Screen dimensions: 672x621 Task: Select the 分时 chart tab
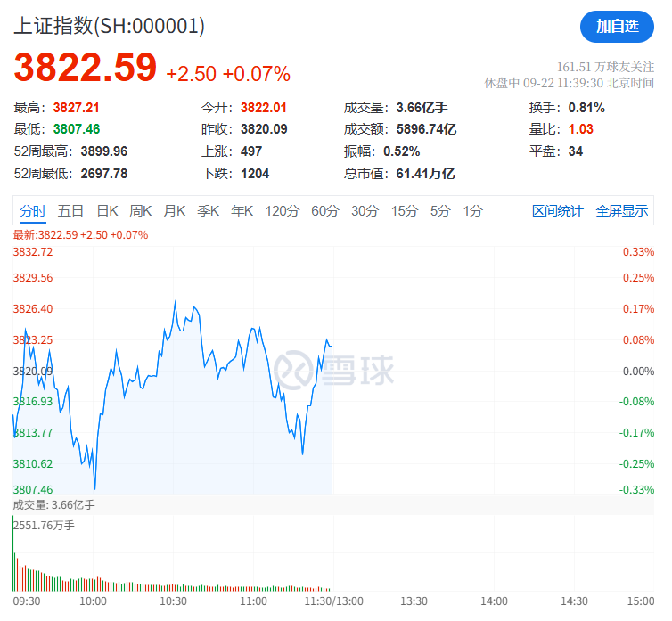tap(32, 211)
